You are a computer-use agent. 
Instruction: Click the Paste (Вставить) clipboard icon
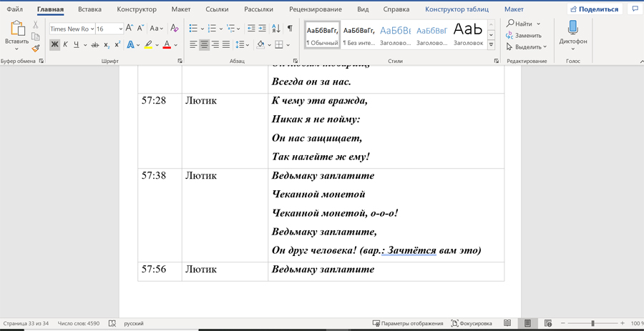pos(17,29)
